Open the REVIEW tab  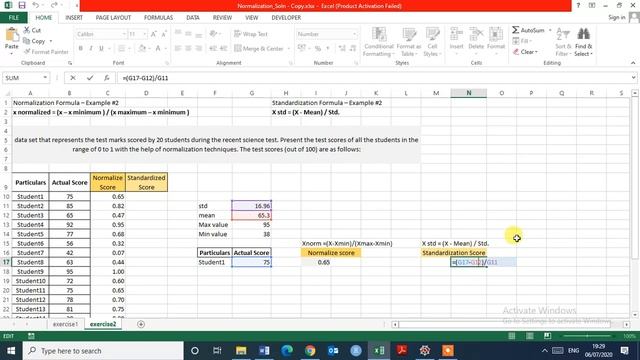coord(222,18)
